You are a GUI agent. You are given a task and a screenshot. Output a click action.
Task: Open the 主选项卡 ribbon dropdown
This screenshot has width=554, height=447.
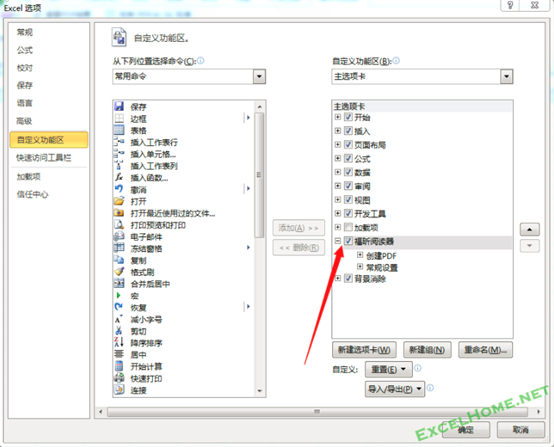click(507, 76)
